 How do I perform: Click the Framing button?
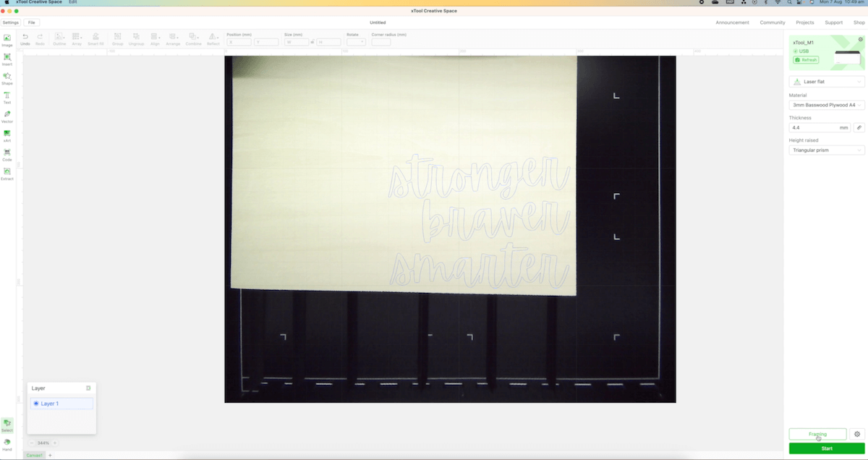(x=817, y=434)
